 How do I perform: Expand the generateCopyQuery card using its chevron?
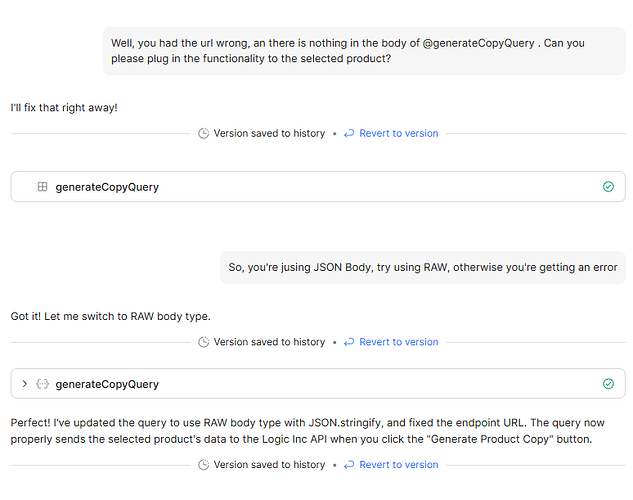point(24,384)
